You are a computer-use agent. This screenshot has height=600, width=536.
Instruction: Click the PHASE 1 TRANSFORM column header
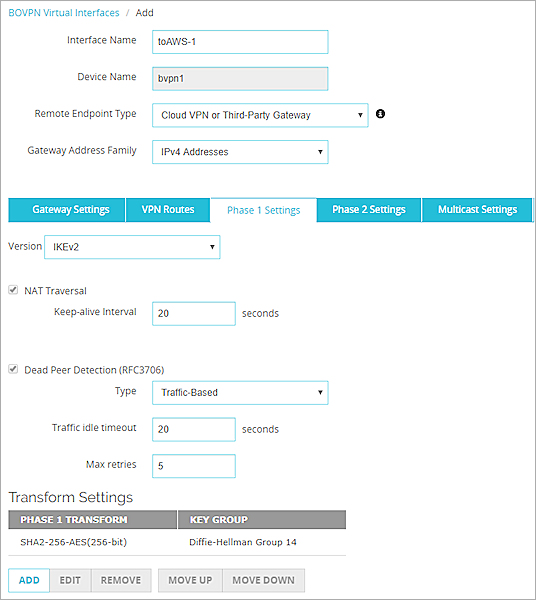click(93, 520)
